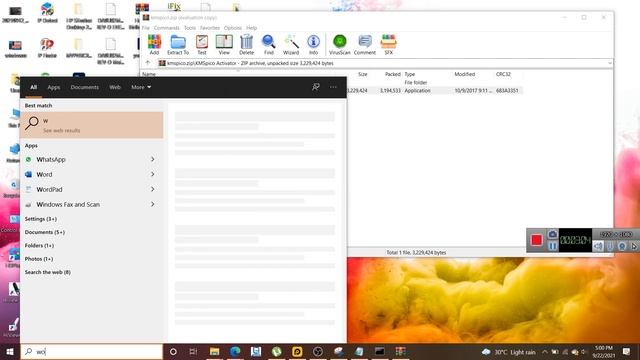Sort by the Size column header
Image resolution: width=640 pixels, height=360 pixels.
pyautogui.click(x=362, y=74)
